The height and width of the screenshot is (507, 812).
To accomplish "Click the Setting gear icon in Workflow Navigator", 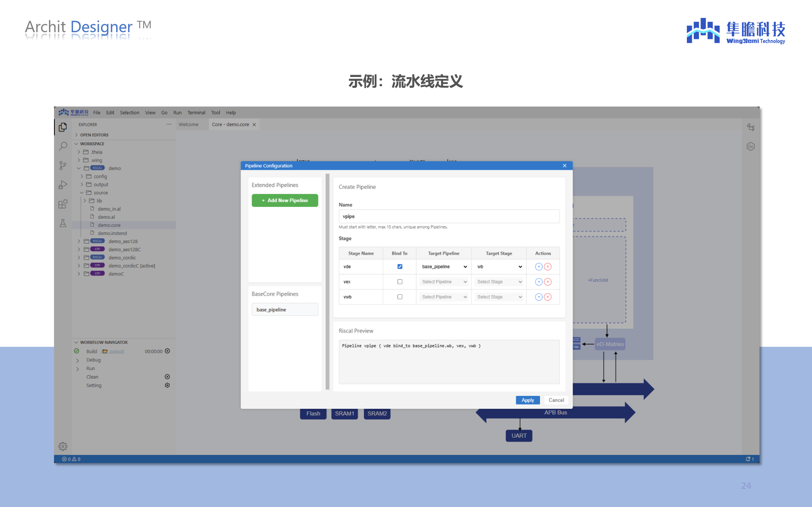I will (x=168, y=385).
